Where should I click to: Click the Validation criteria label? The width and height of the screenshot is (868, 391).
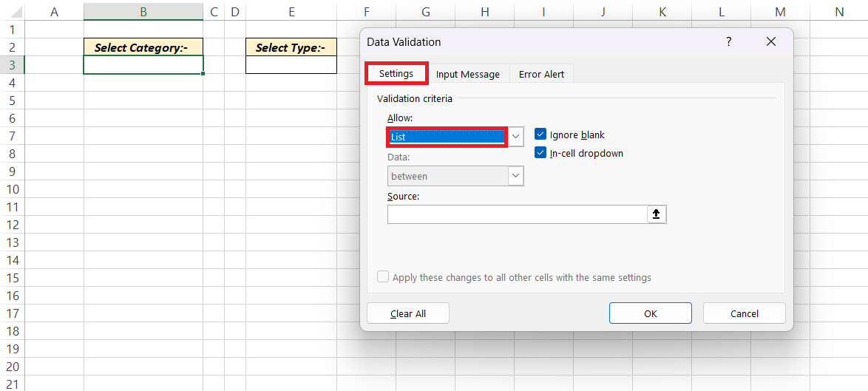[415, 98]
